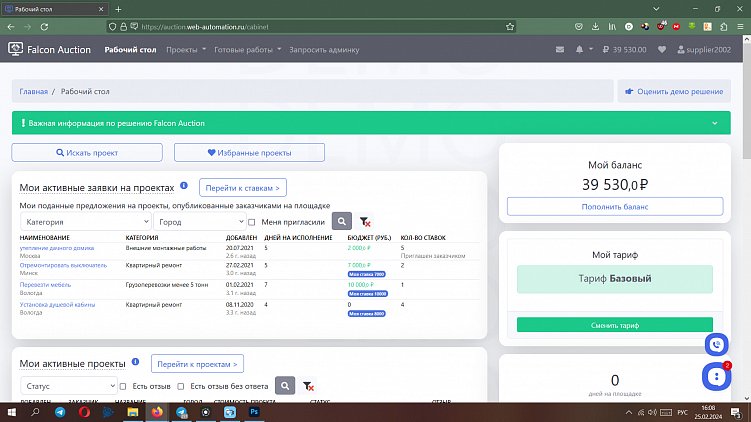Open Firefox list all tabs chevron
Image resolution: width=751 pixels, height=422 pixels.
tap(656, 9)
